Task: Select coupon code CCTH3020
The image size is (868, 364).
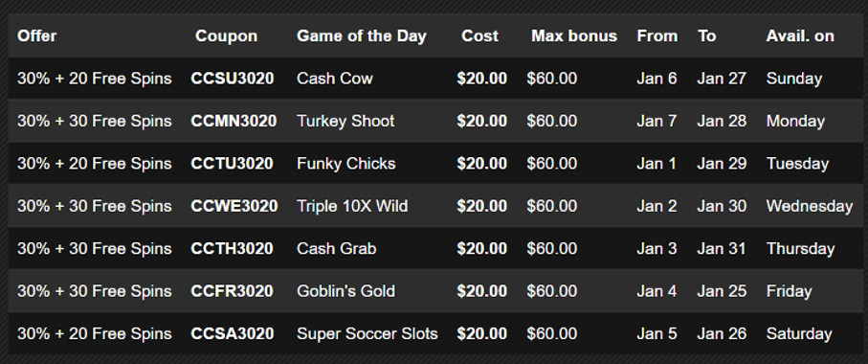Action: tap(232, 249)
